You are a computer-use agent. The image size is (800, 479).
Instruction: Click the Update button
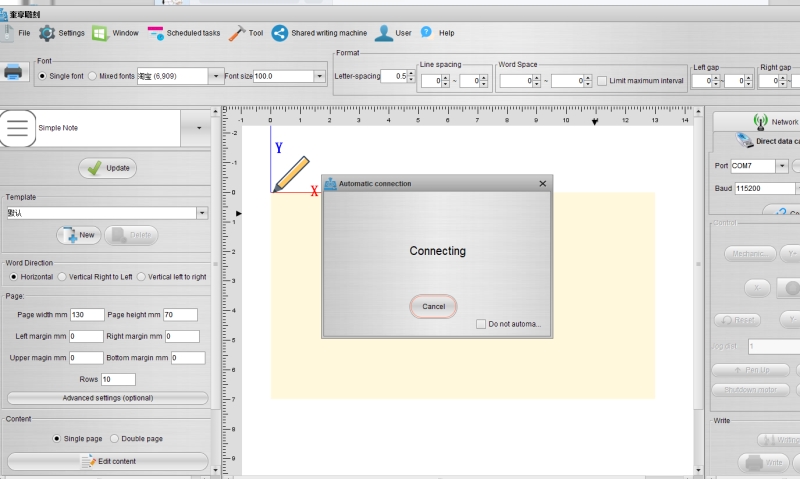pos(108,168)
